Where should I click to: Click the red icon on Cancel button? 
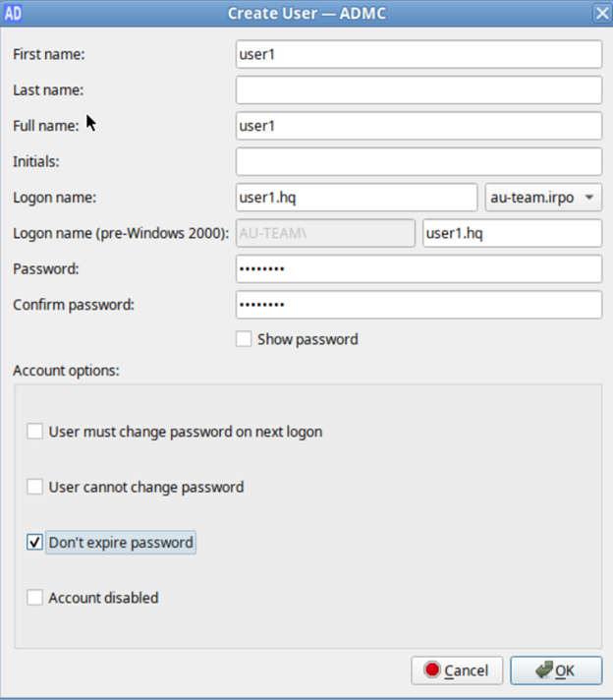(432, 671)
